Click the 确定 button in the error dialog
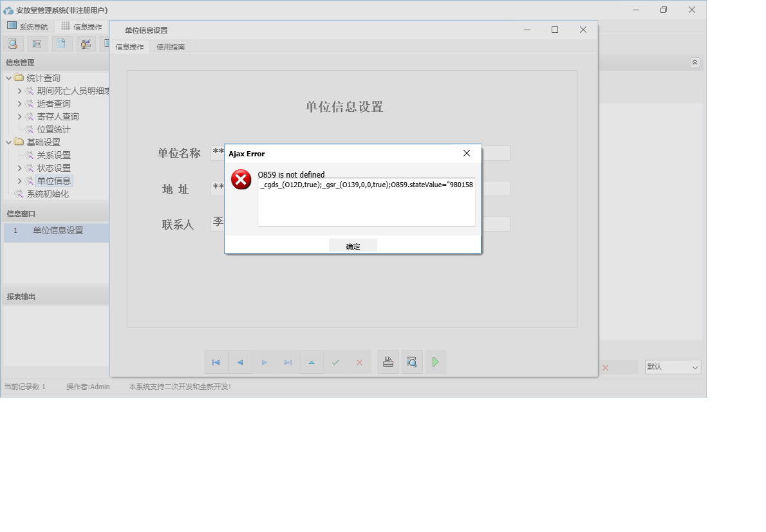Viewport: 766px width, 532px height. (353, 246)
